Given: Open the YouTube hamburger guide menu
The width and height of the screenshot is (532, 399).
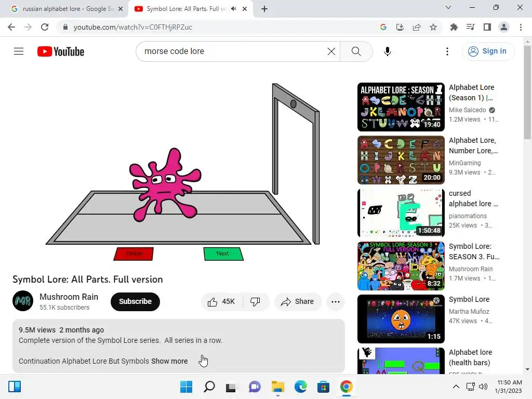Looking at the screenshot, I should coord(19,51).
